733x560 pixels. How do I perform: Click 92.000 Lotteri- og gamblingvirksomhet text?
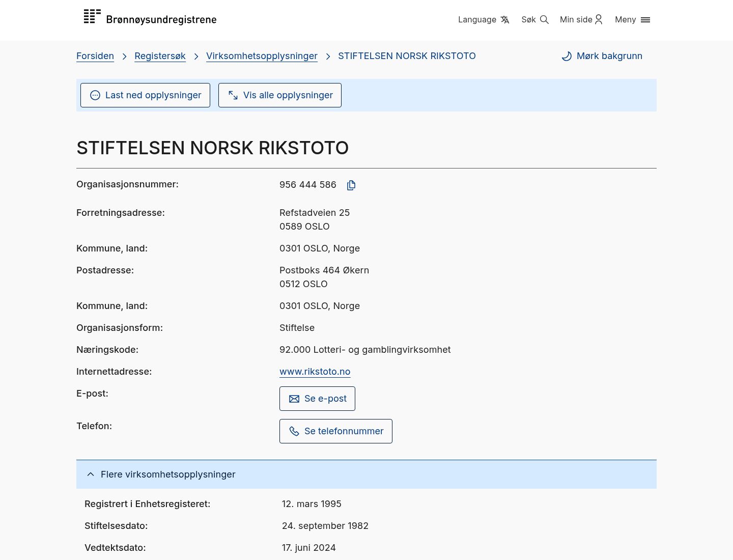pos(365,350)
